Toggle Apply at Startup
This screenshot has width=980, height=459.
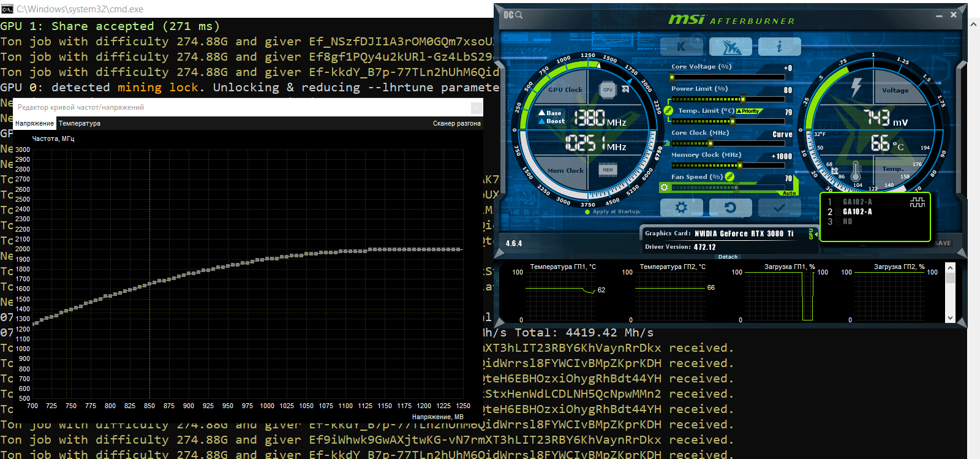click(588, 212)
